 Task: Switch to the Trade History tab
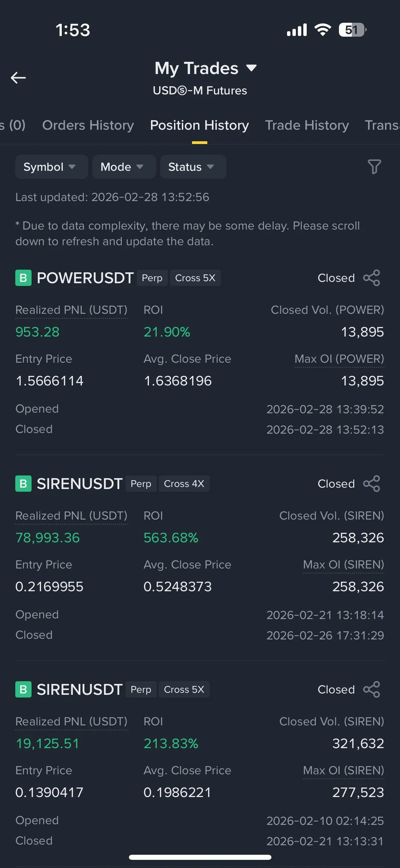(307, 125)
